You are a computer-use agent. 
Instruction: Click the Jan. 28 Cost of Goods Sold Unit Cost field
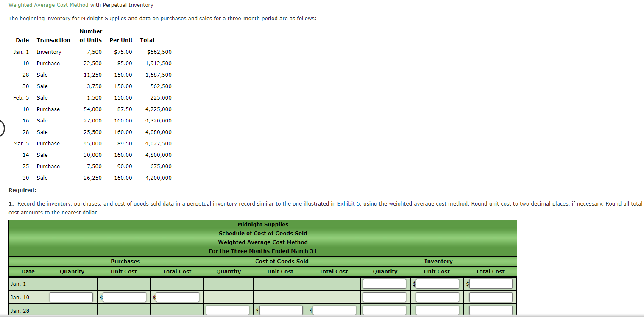(281, 310)
